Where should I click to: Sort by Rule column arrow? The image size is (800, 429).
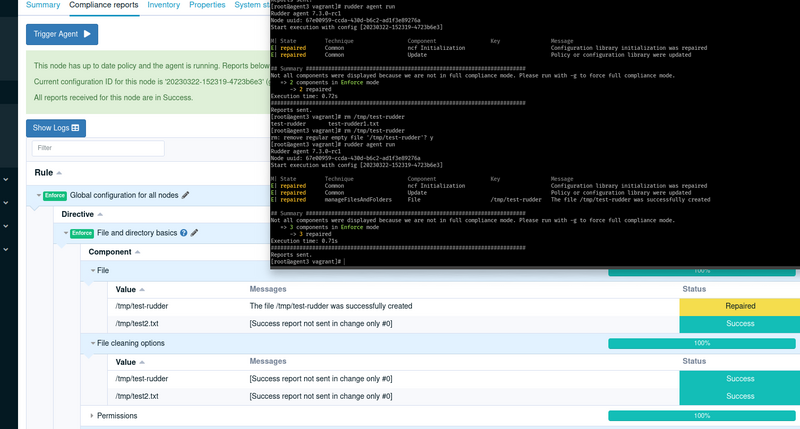(59, 173)
